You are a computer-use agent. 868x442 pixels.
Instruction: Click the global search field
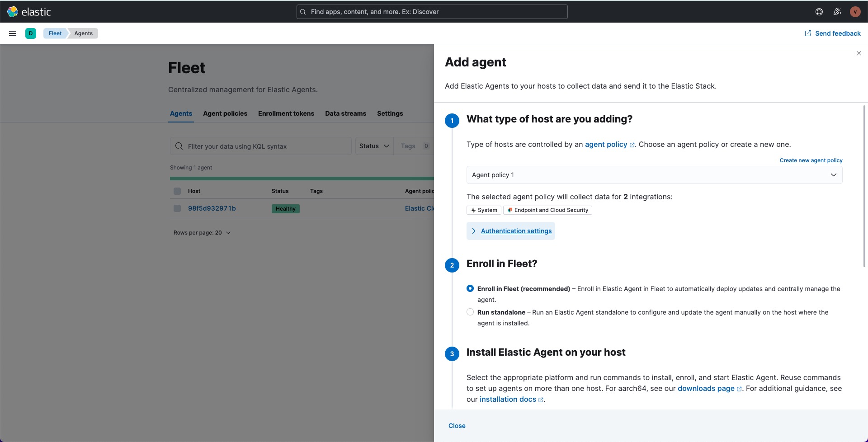pyautogui.click(x=432, y=12)
